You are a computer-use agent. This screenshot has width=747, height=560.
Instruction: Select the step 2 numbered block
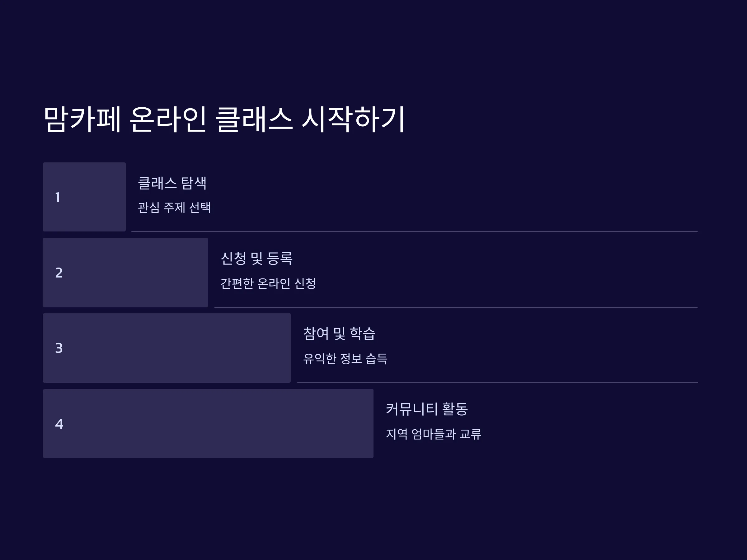(125, 273)
